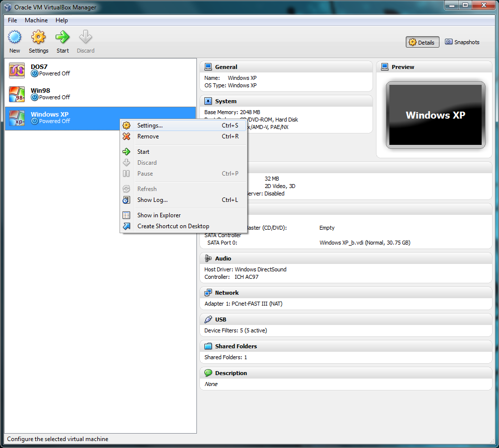The width and height of the screenshot is (499, 448).
Task: Choose Start in the context menu
Action: [x=184, y=151]
